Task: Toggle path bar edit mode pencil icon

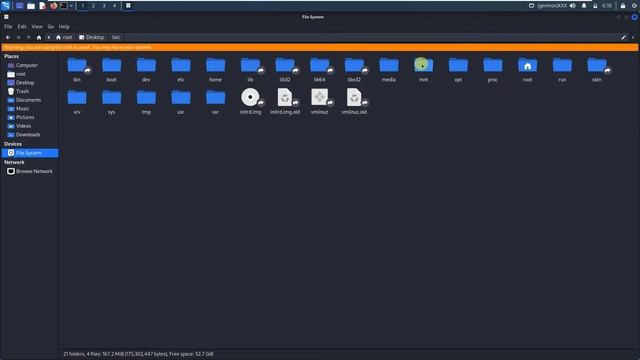Action: [x=623, y=38]
